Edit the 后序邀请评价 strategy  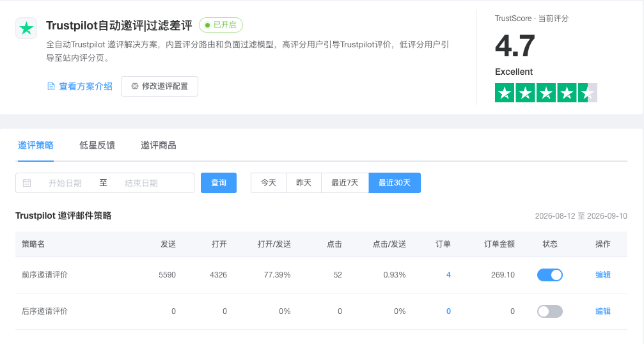click(603, 311)
